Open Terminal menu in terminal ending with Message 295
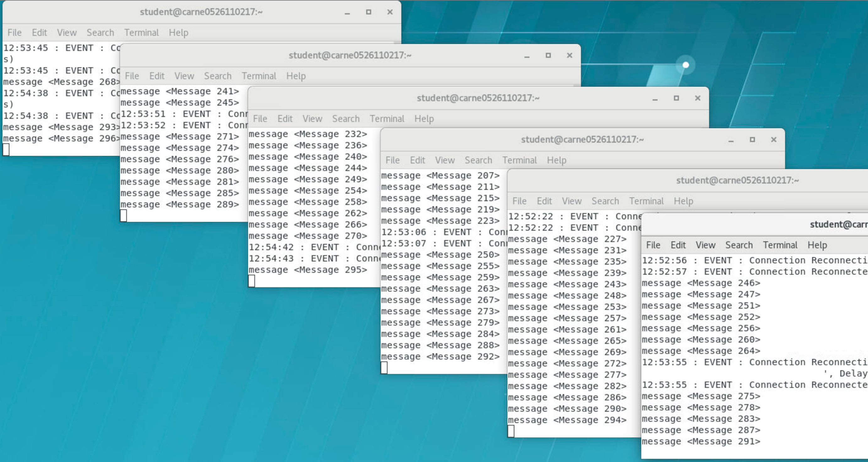 [387, 119]
